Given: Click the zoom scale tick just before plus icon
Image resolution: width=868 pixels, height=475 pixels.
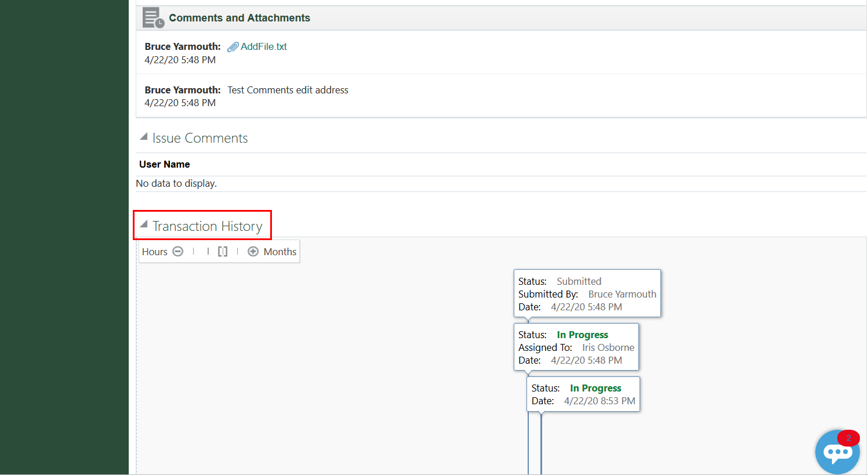Looking at the screenshot, I should click(x=238, y=252).
